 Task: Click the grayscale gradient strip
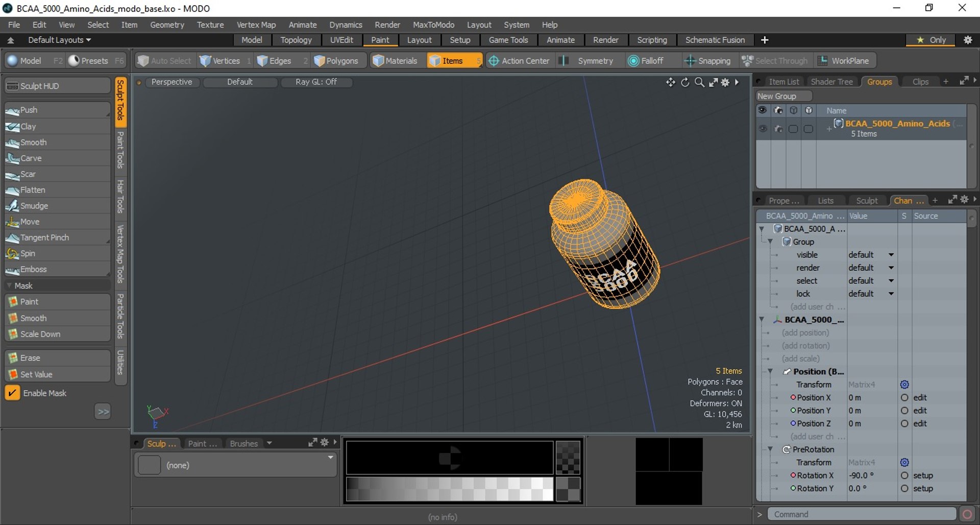(x=450, y=489)
